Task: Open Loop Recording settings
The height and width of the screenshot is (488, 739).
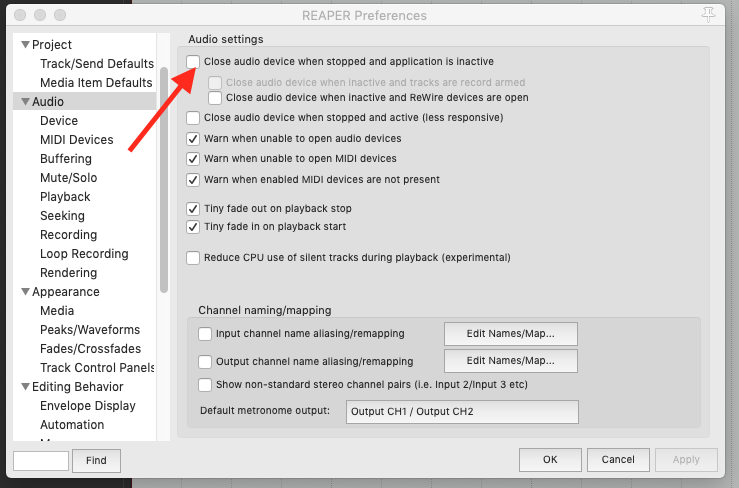Action: click(84, 254)
